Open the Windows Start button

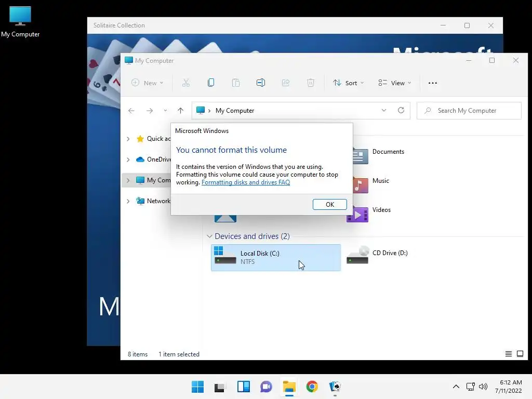[197, 387]
